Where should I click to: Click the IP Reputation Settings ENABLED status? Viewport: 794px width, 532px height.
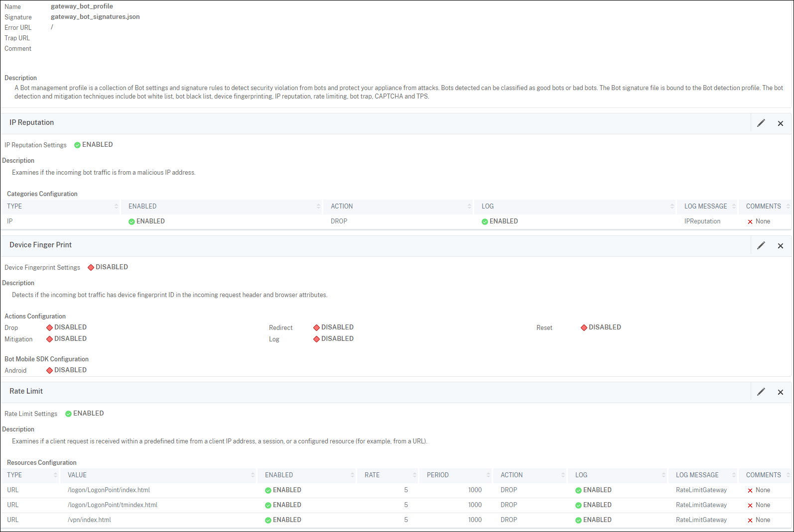click(x=93, y=145)
